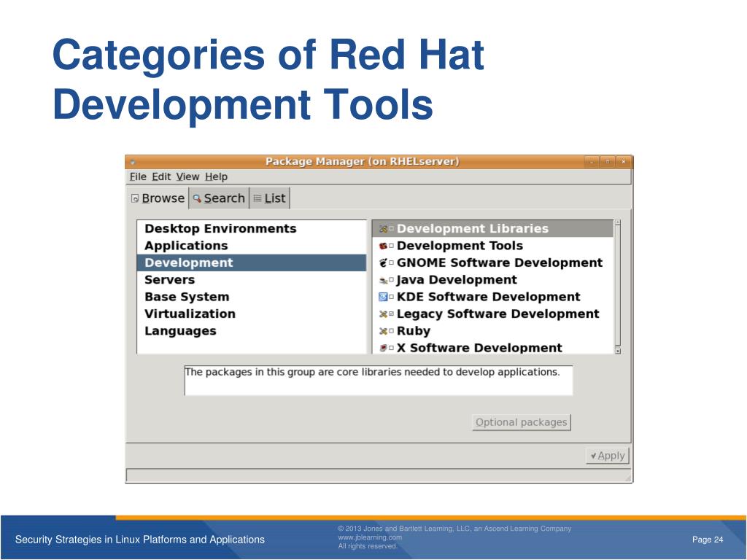Tick the Development Libraries checkbox
Screen dimensions: 747x560
click(391, 229)
